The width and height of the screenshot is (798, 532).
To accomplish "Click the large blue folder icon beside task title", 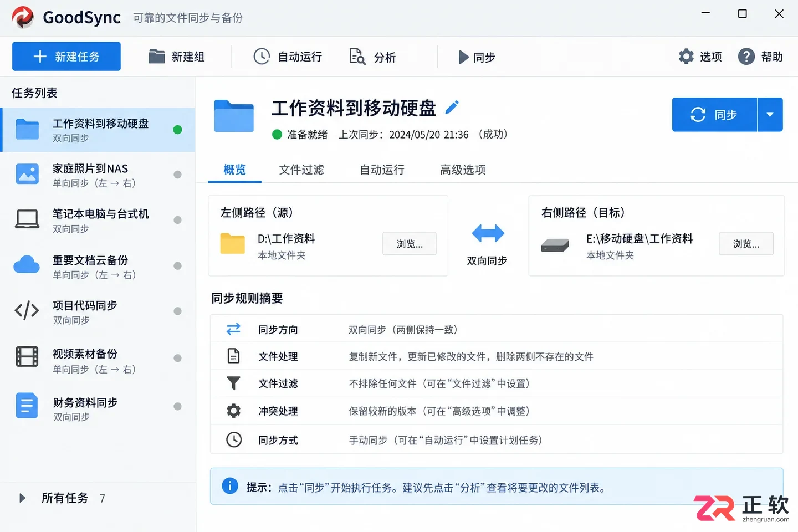I will pos(234,115).
